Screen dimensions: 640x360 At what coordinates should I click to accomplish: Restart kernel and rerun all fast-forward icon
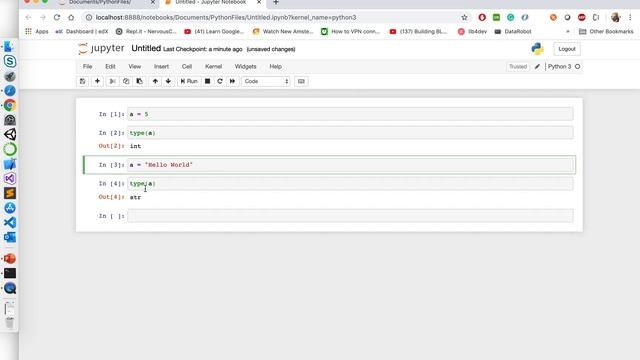232,81
